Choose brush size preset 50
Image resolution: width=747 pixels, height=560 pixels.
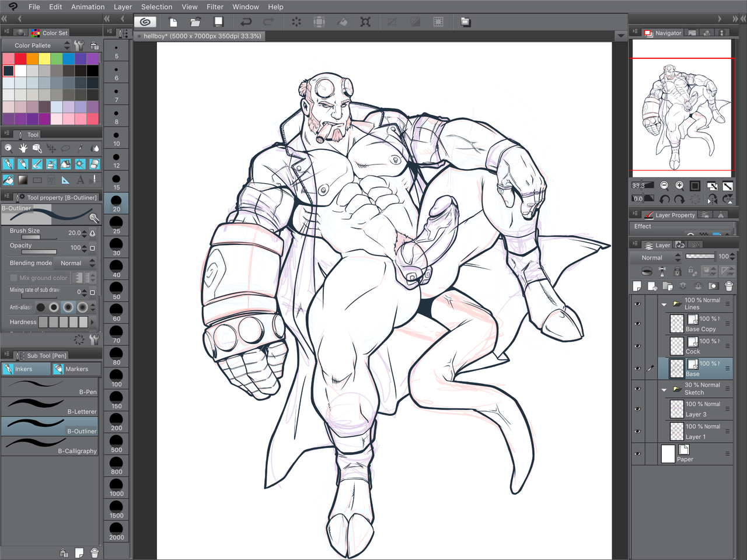(117, 290)
